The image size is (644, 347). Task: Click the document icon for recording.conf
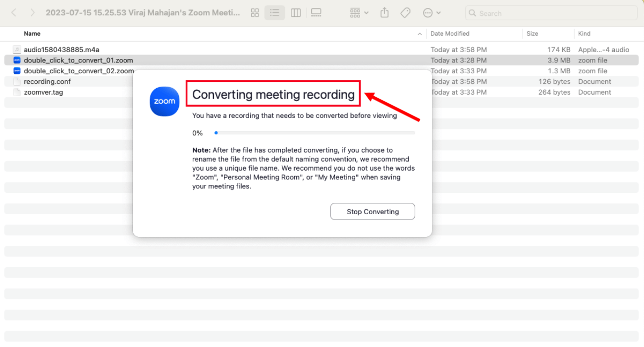click(x=16, y=82)
